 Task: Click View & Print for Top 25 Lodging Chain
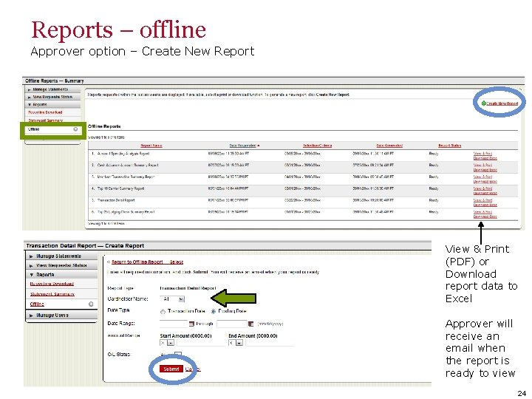[x=482, y=212]
